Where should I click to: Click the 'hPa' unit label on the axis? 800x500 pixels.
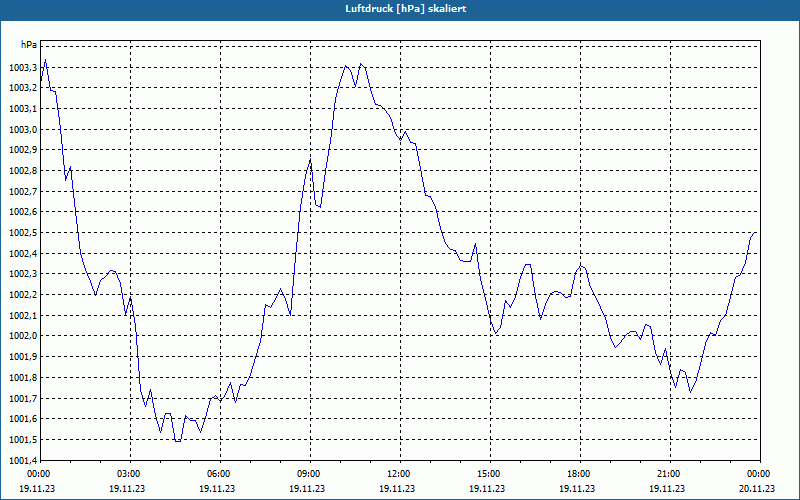29,45
